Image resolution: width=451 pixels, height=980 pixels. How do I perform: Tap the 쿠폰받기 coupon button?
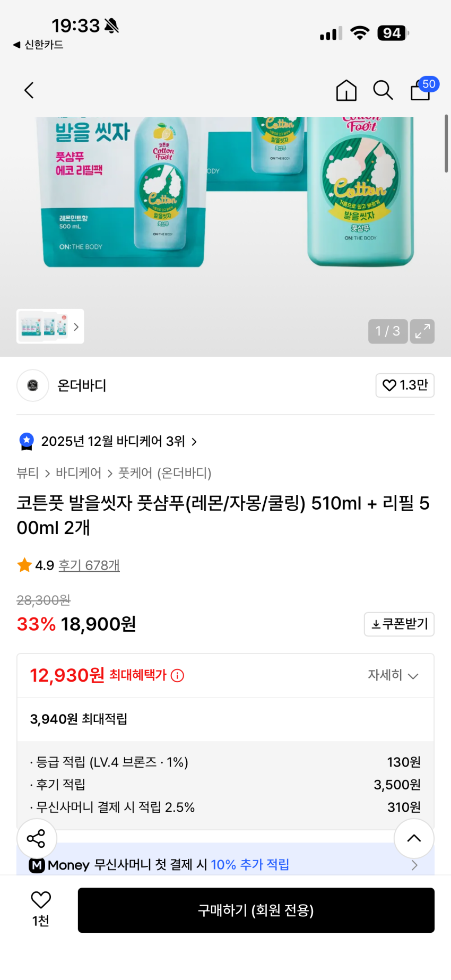point(399,624)
